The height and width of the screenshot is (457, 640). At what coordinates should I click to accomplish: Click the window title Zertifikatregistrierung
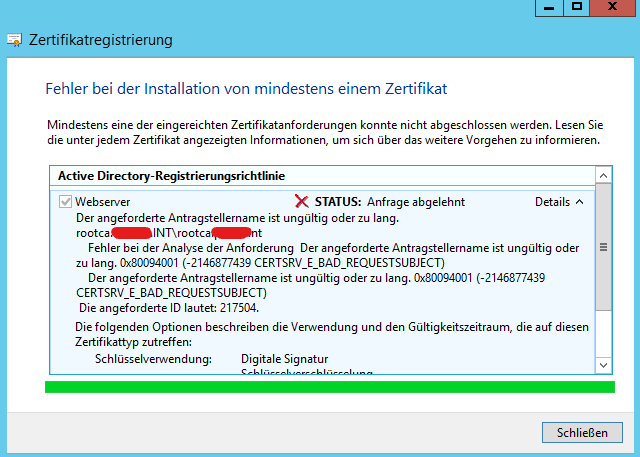tap(100, 40)
